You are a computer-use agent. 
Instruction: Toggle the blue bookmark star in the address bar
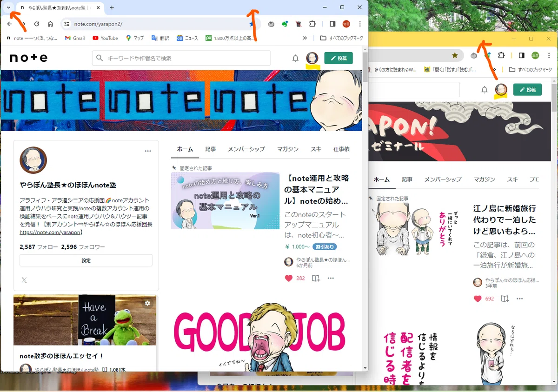pyautogui.click(x=252, y=24)
